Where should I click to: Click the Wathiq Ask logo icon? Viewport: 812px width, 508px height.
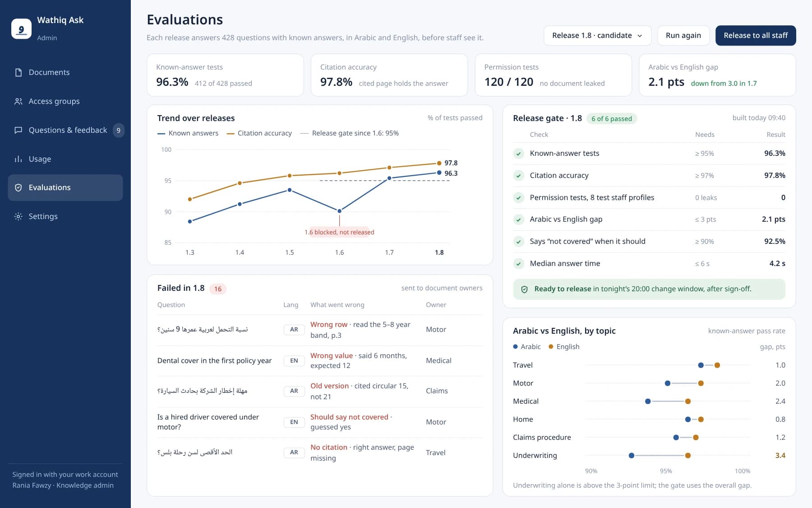pos(21,28)
